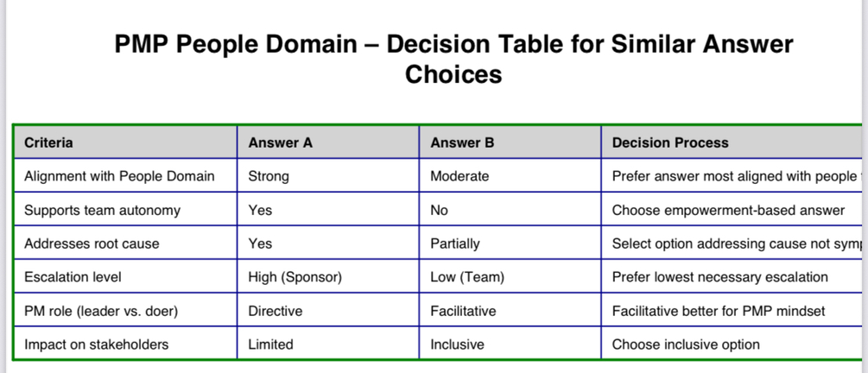Select the Decision Process column header
The width and height of the screenshot is (868, 373).
click(670, 142)
